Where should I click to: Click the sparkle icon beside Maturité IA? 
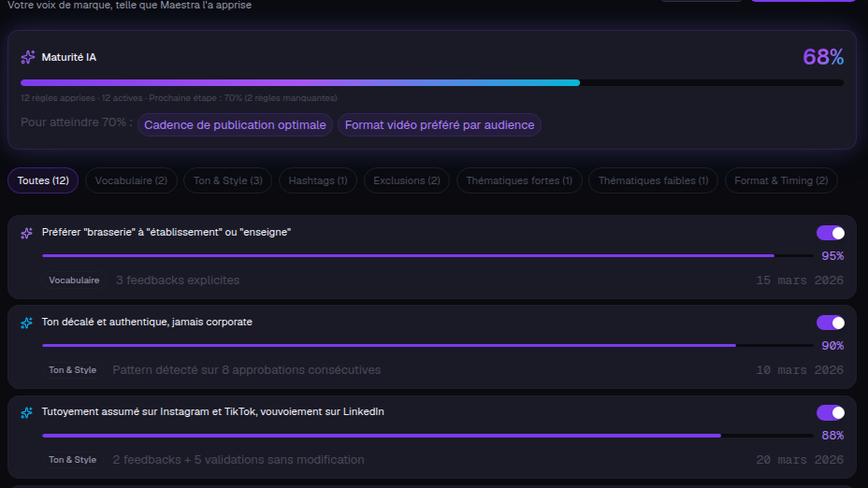coord(28,57)
